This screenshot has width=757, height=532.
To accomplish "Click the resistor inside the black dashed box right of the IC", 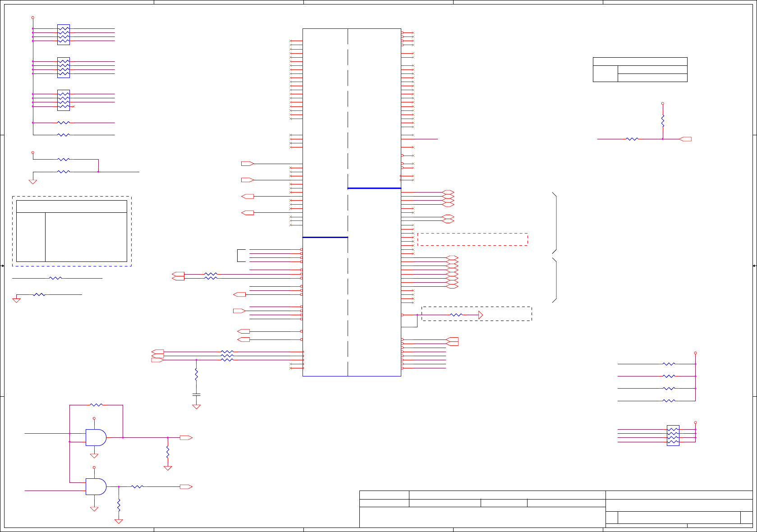I will tap(456, 315).
